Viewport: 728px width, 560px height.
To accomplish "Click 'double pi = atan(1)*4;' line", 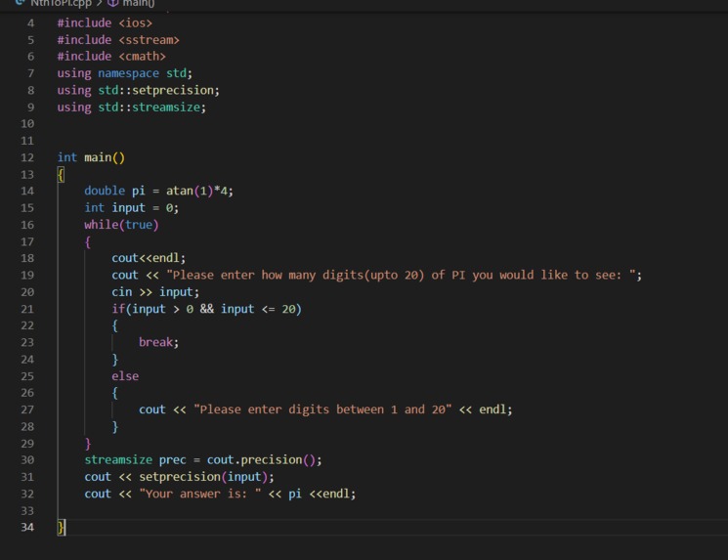I will (x=158, y=191).
